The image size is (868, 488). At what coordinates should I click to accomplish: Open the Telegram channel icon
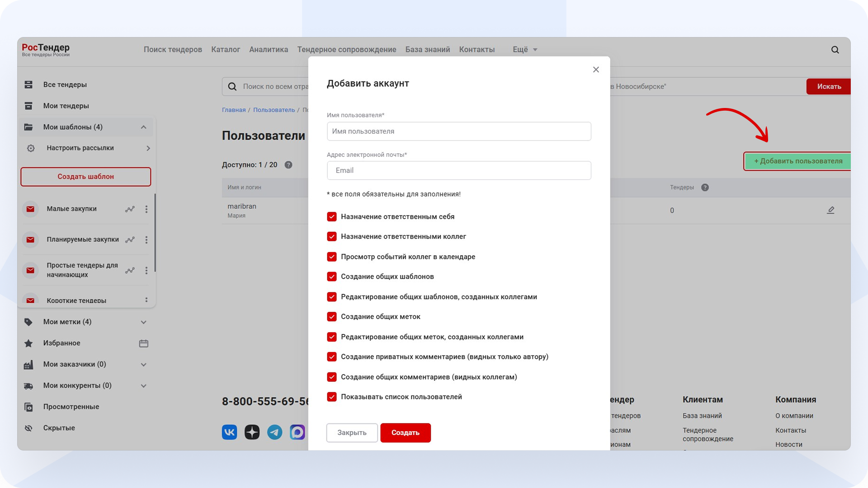tap(275, 432)
